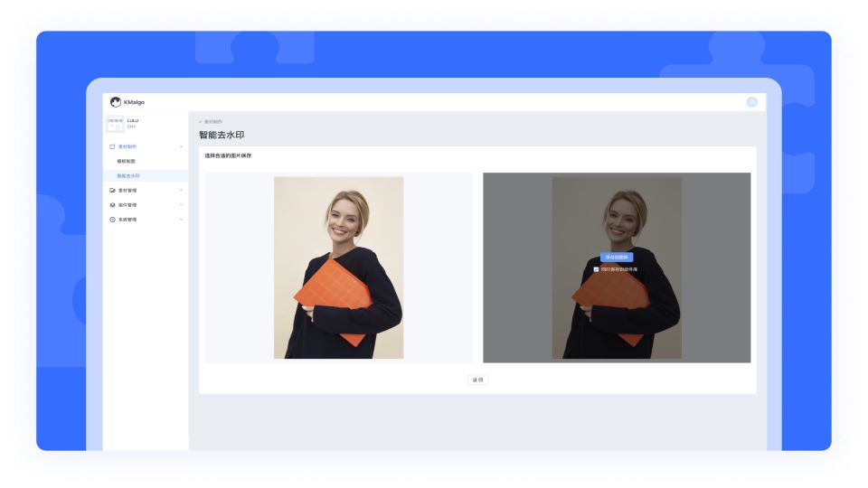Click the 素材制作 sidebar icon
868x488 pixels.
(x=112, y=146)
